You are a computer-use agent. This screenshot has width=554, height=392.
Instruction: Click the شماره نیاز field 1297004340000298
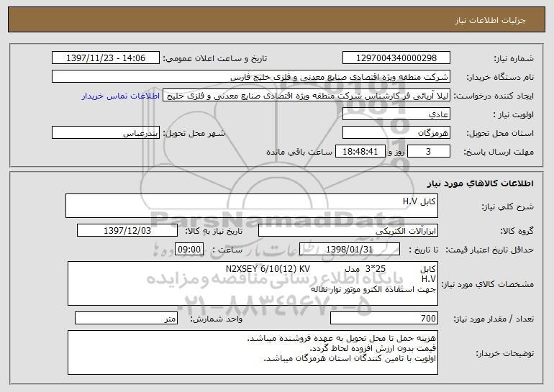coord(396,58)
